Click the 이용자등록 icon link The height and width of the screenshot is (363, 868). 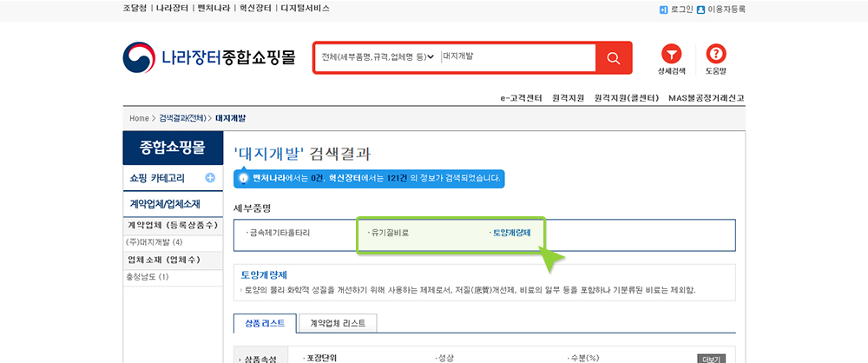click(x=720, y=10)
